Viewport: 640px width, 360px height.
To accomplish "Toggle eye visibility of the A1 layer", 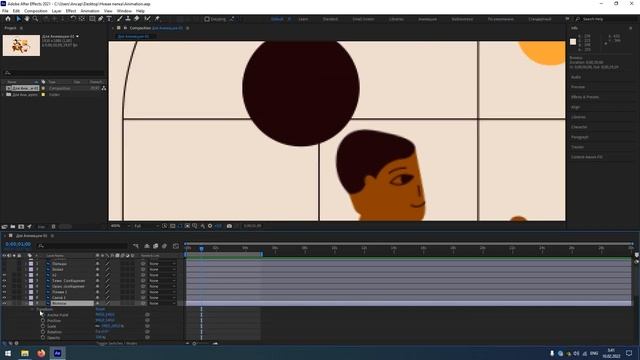I will point(4,275).
